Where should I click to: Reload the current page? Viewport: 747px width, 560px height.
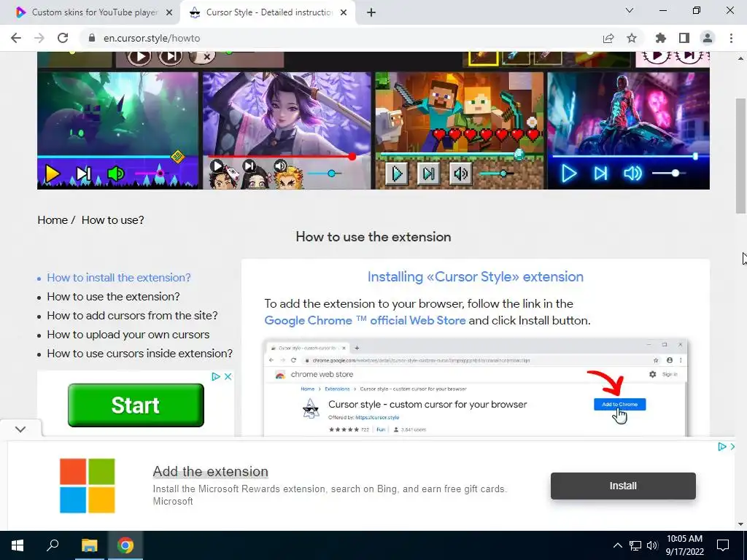tap(63, 38)
